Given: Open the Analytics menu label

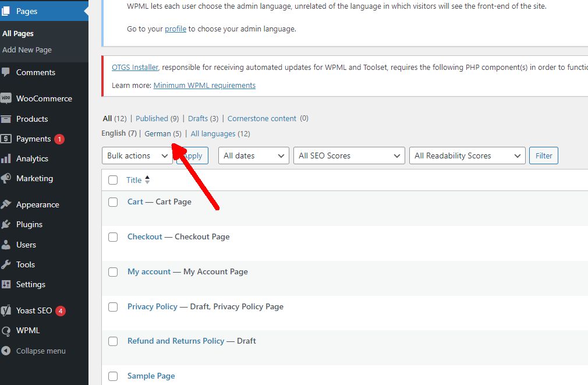Looking at the screenshot, I should tap(32, 159).
